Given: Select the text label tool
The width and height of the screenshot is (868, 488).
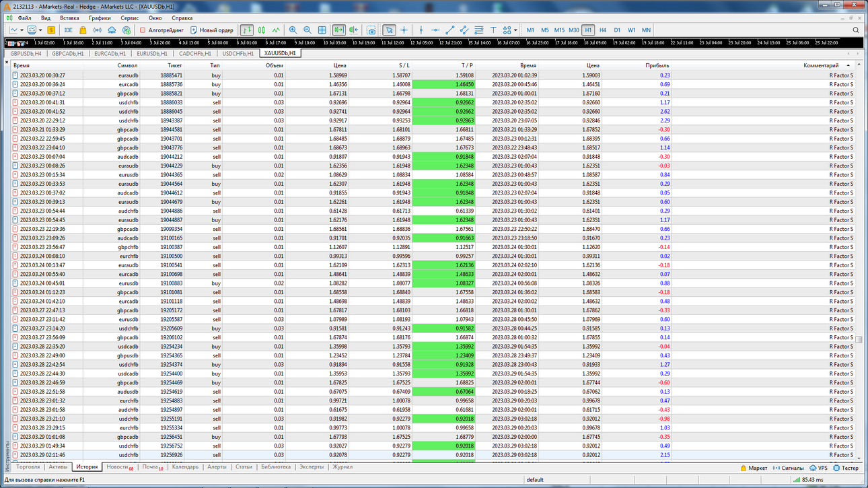Looking at the screenshot, I should (x=493, y=30).
